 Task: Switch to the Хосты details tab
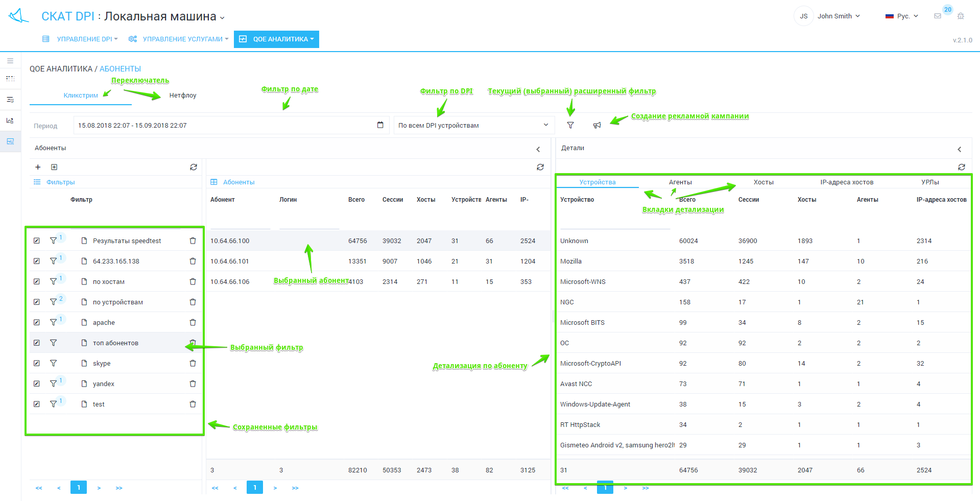[x=763, y=182]
